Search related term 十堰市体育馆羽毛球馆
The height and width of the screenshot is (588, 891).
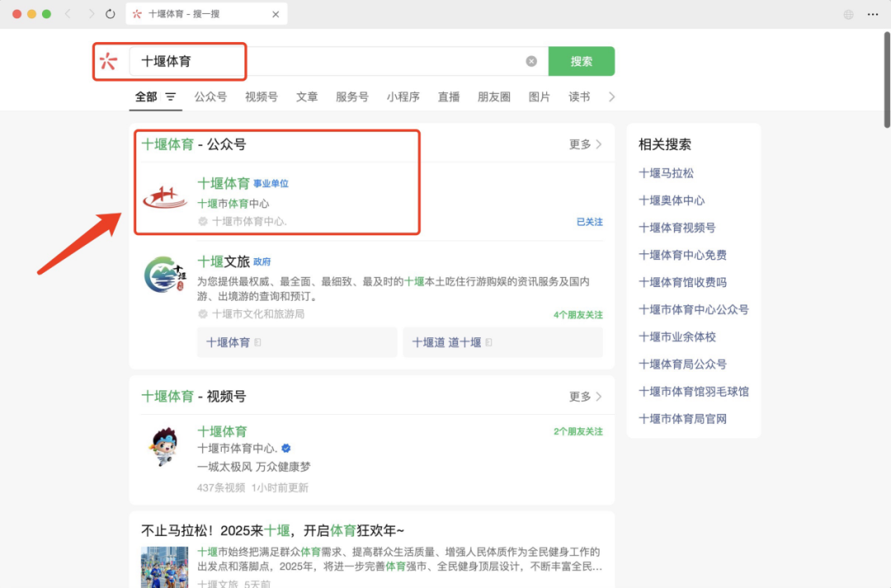[694, 392]
